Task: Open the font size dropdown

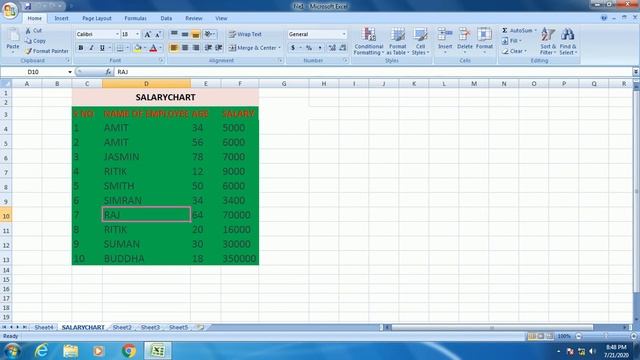Action: pyautogui.click(x=138, y=34)
